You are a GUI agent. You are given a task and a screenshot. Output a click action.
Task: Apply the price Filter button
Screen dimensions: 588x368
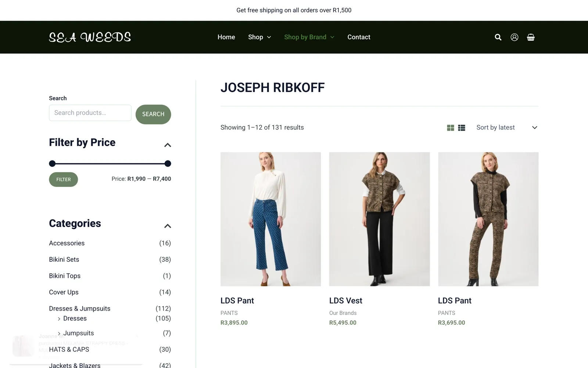click(64, 180)
